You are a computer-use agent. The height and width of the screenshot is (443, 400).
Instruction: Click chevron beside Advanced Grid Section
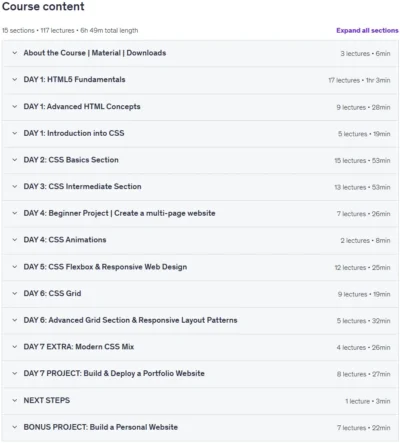click(15, 320)
